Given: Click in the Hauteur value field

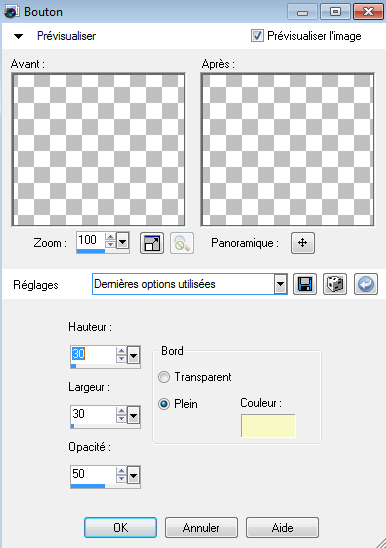Looking at the screenshot, I should click(x=93, y=354).
